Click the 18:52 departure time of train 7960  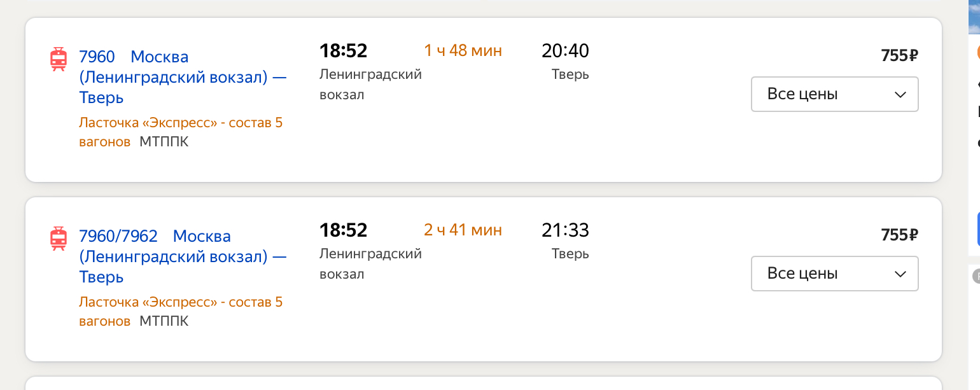point(343,50)
